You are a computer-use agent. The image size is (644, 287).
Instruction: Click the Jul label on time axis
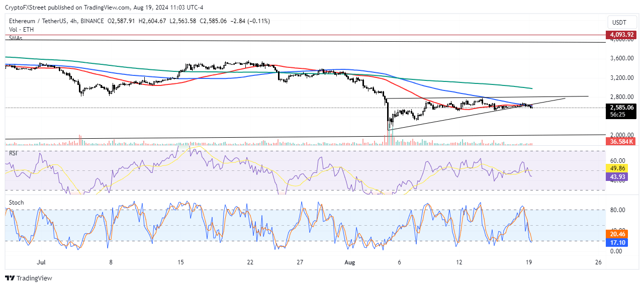point(41,262)
